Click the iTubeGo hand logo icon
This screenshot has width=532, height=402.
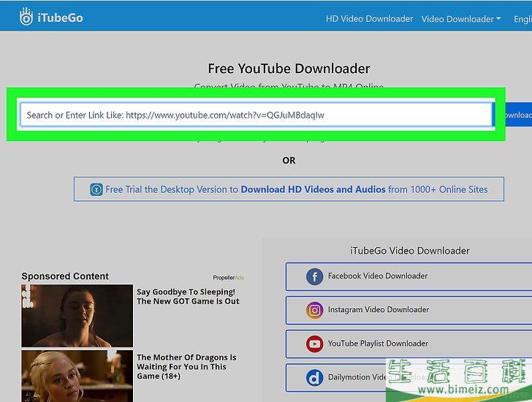tap(26, 16)
